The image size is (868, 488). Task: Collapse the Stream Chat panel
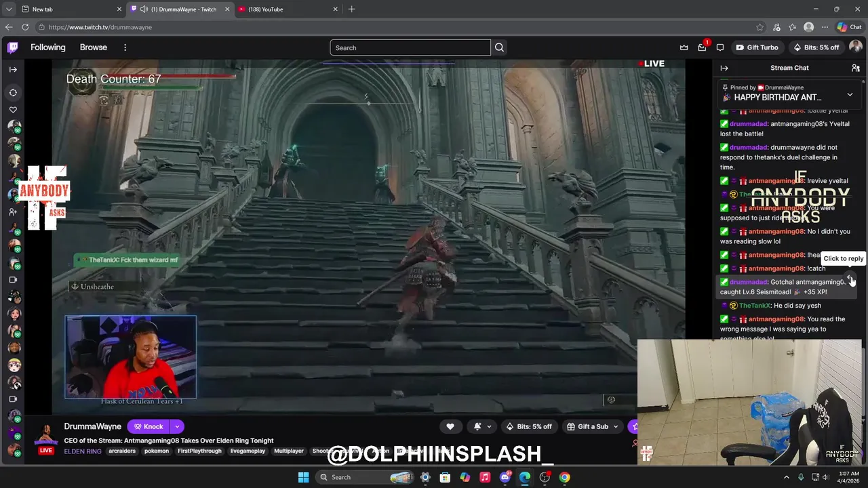[x=724, y=68]
